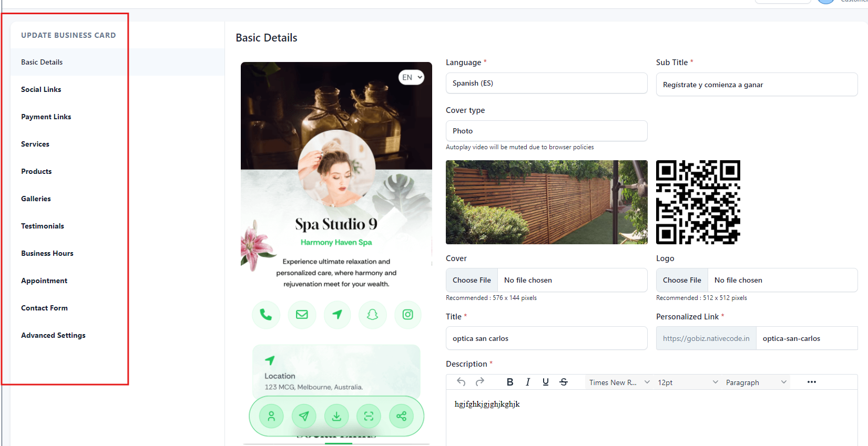
Task: Click the QR scan icon in bottom bar
Action: coord(369,417)
